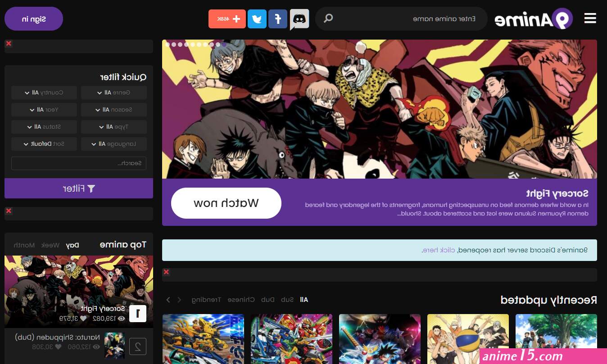This screenshot has width=607, height=364.
Task: Close the ad bar above Recently updated
Action: 166,272
